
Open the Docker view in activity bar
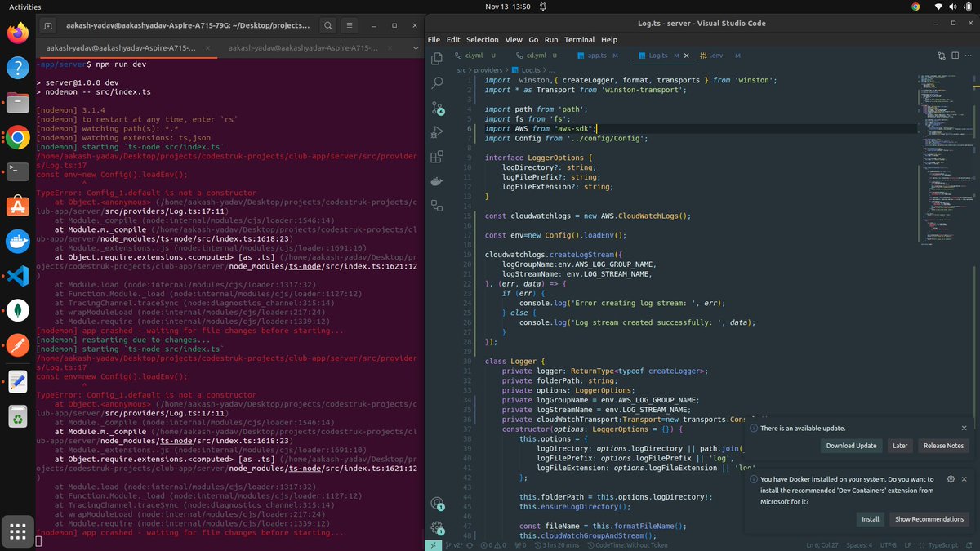click(x=437, y=180)
